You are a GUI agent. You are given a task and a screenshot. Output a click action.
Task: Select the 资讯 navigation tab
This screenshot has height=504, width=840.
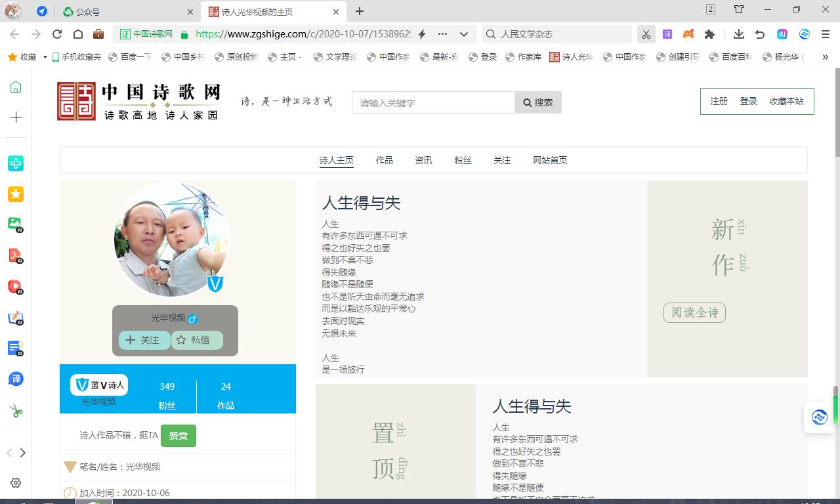(x=423, y=160)
